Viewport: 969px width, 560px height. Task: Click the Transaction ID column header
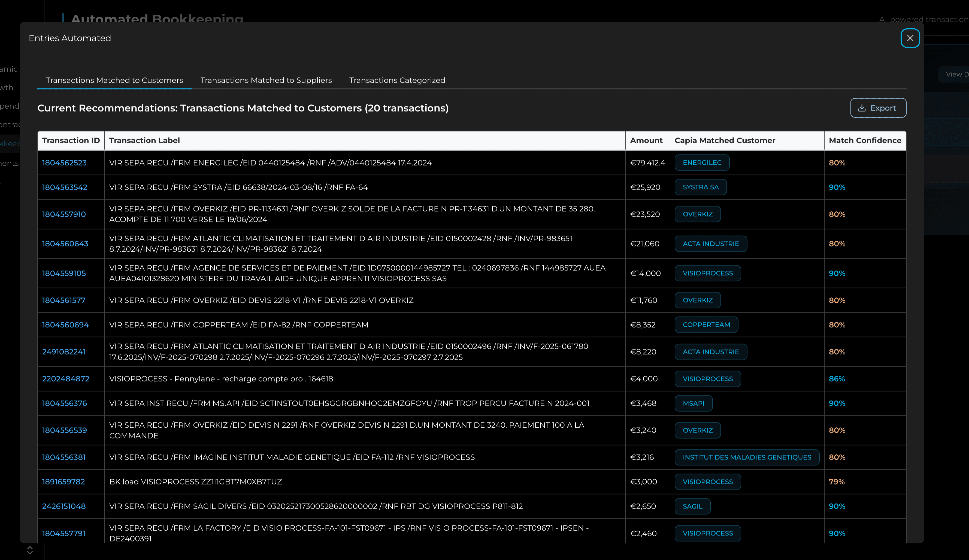point(71,140)
